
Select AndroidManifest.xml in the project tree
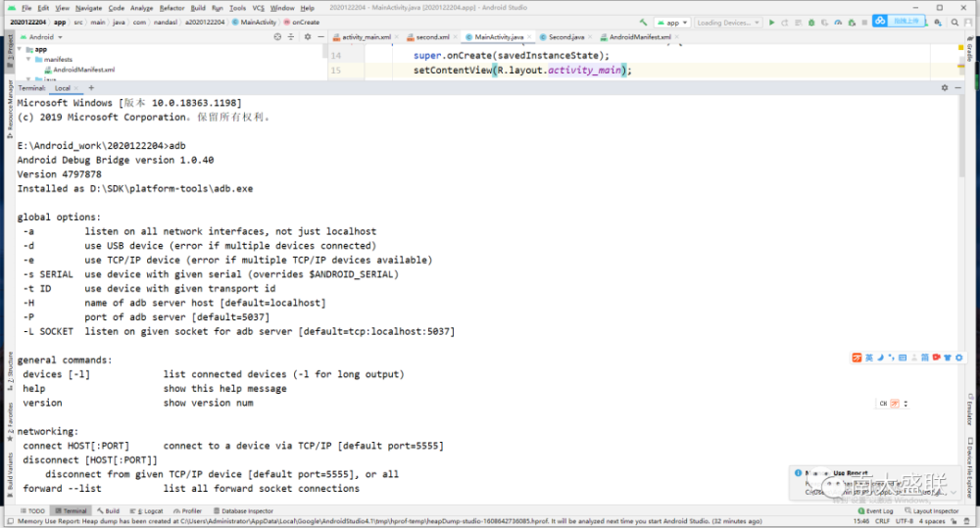[79, 70]
